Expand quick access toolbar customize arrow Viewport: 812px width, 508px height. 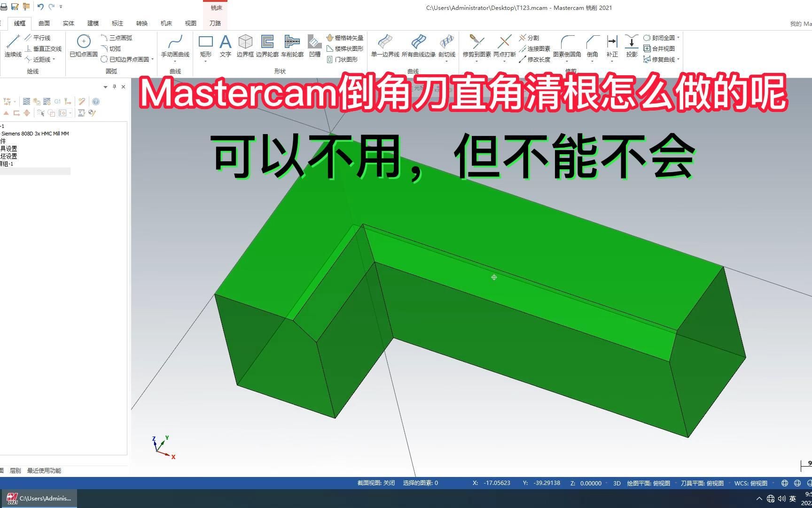(61, 7)
